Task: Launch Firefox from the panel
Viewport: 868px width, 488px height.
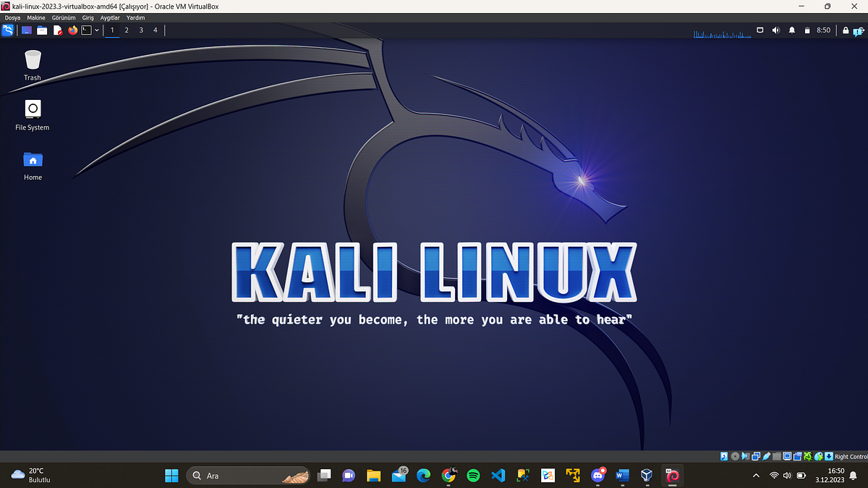Action: tap(72, 30)
